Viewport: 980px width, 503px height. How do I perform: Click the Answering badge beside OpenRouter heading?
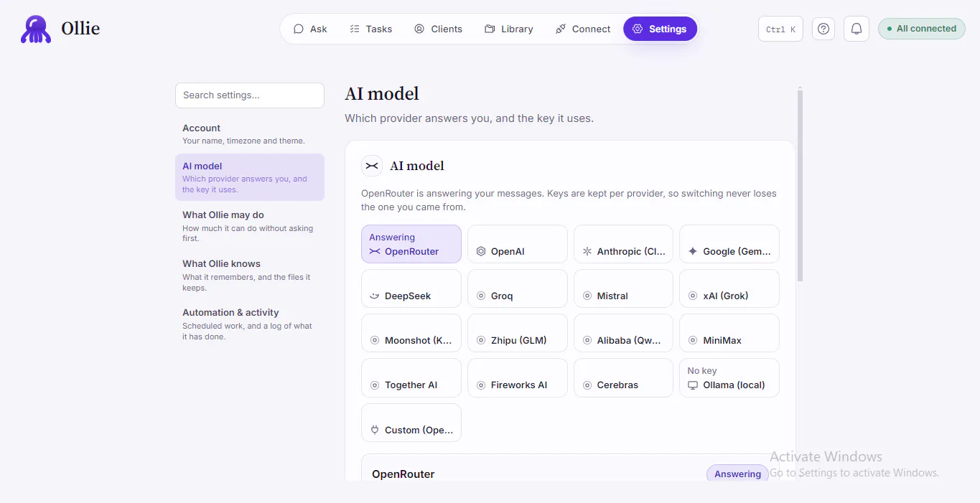click(737, 474)
